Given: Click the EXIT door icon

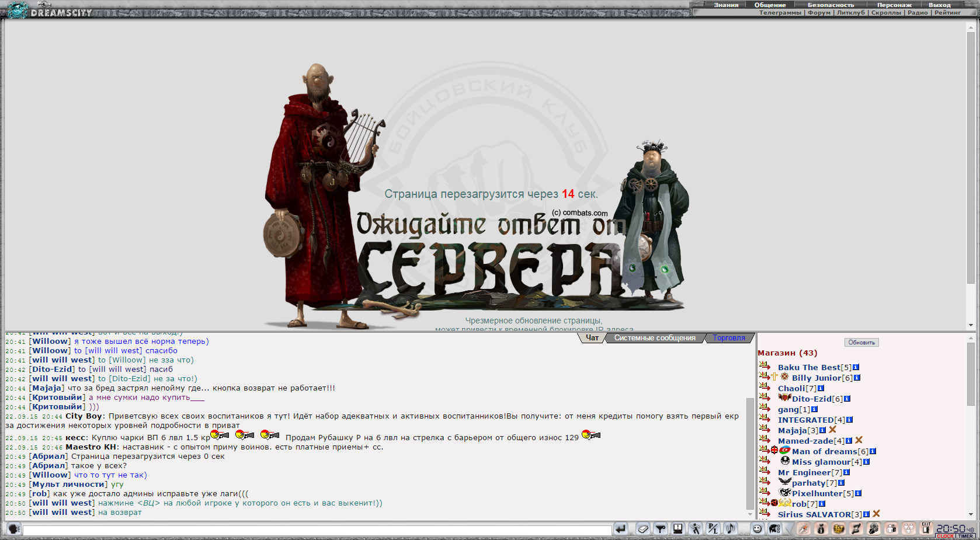Looking at the screenshot, I should click(x=926, y=528).
